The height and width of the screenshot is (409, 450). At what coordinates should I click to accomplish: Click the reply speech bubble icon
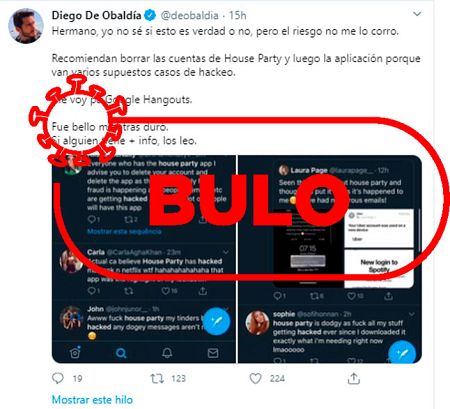pos(58,378)
